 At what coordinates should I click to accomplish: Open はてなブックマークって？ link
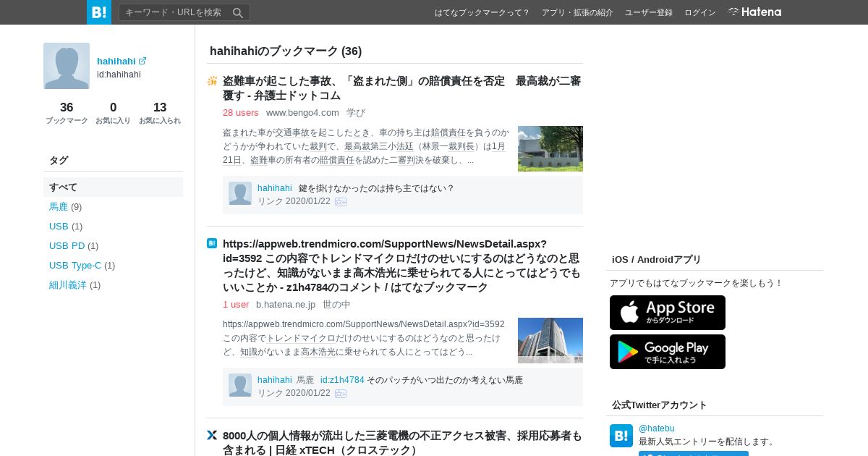(482, 12)
